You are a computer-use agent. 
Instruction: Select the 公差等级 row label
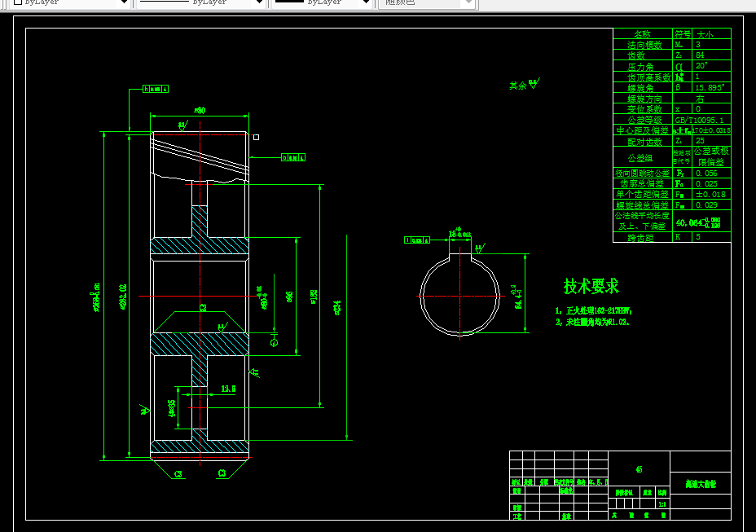[644, 120]
